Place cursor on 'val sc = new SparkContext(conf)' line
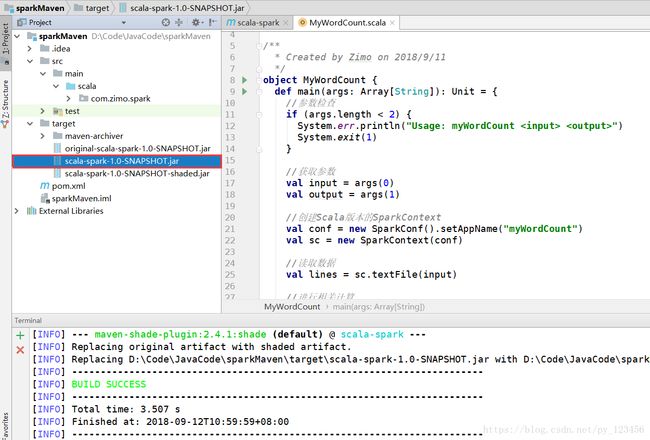 374,240
